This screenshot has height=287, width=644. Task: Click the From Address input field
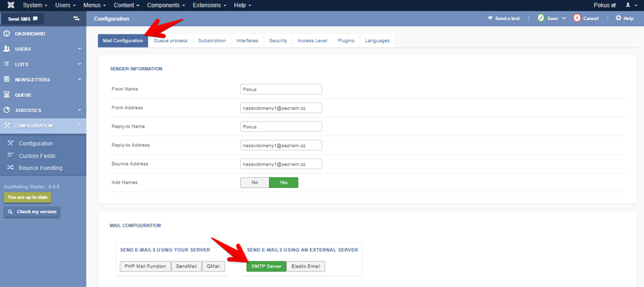[x=281, y=108]
